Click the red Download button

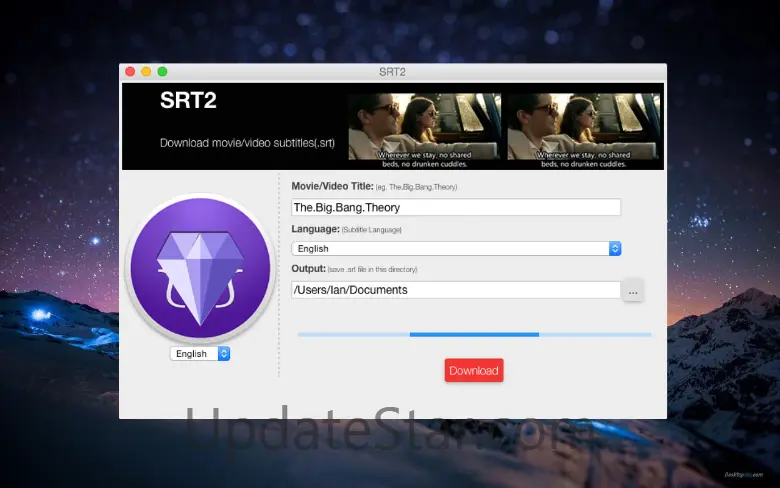pyautogui.click(x=473, y=370)
